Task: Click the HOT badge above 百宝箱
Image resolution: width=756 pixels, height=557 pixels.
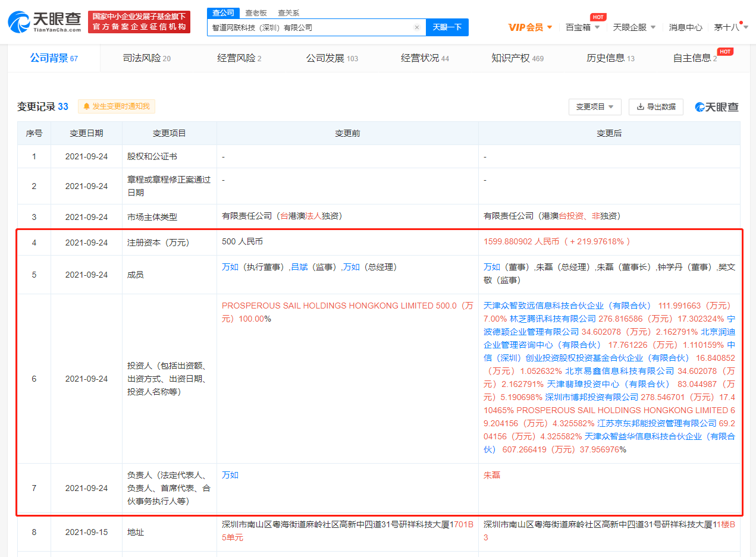Action: point(598,17)
